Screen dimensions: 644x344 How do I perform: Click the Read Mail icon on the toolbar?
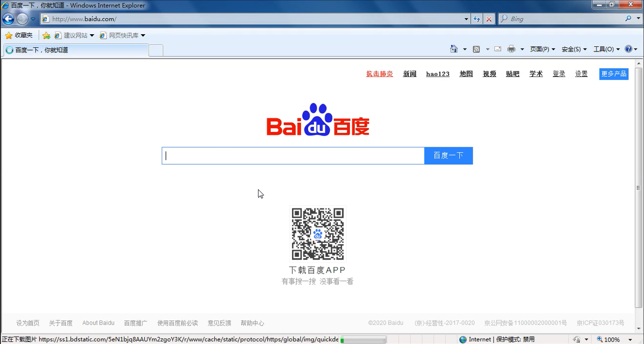pos(497,48)
